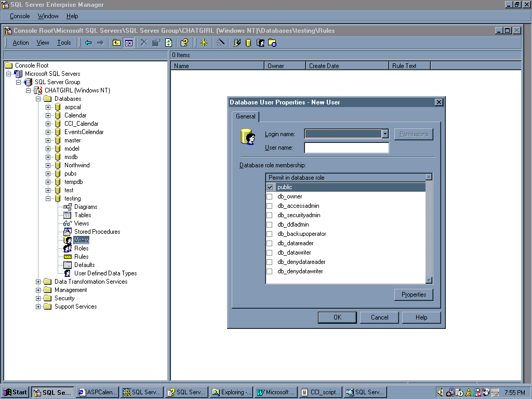Open the View menu

43,43
